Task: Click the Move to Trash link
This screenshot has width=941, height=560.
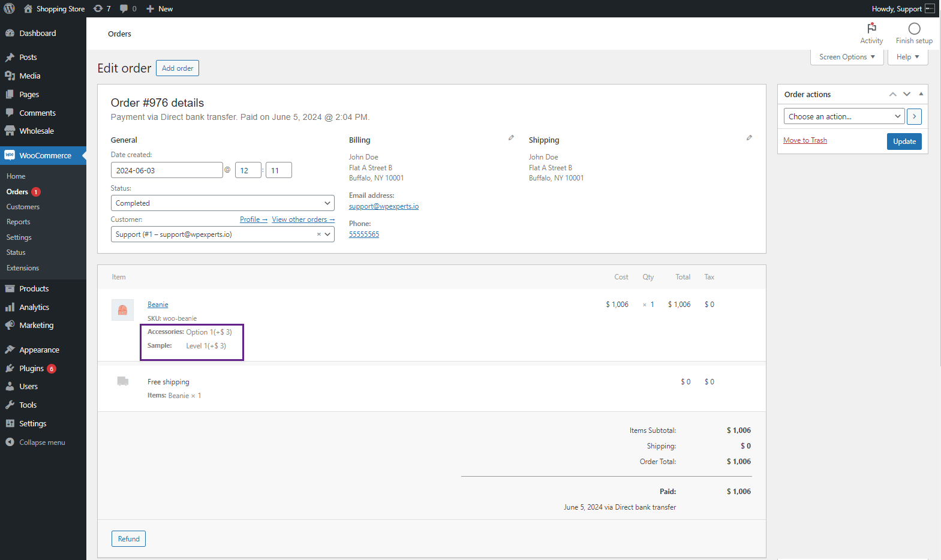Action: click(805, 140)
